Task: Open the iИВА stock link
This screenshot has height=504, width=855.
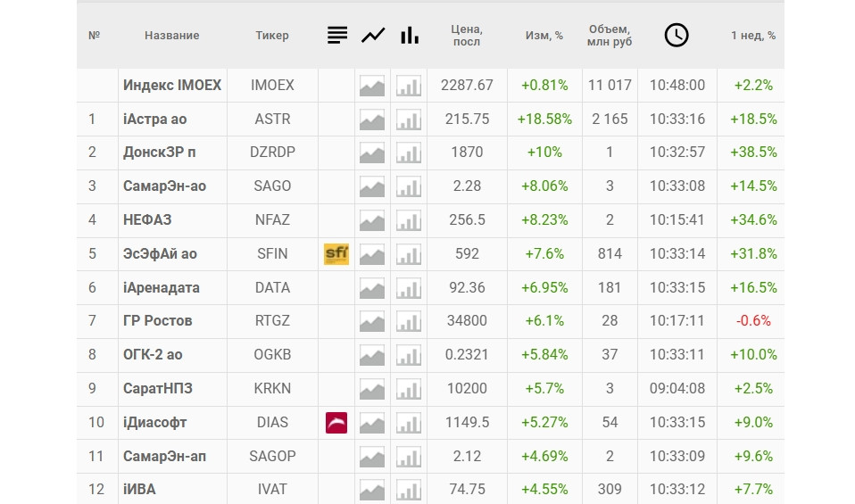Action: (139, 490)
